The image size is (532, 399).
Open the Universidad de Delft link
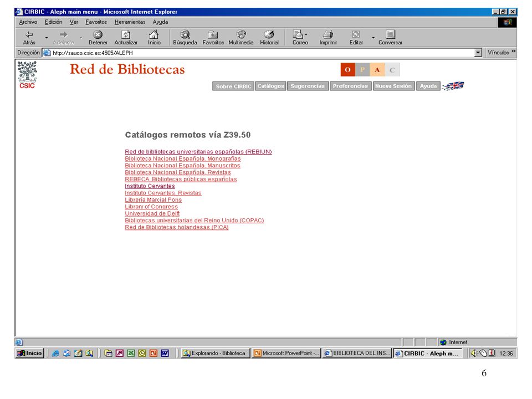tap(152, 213)
